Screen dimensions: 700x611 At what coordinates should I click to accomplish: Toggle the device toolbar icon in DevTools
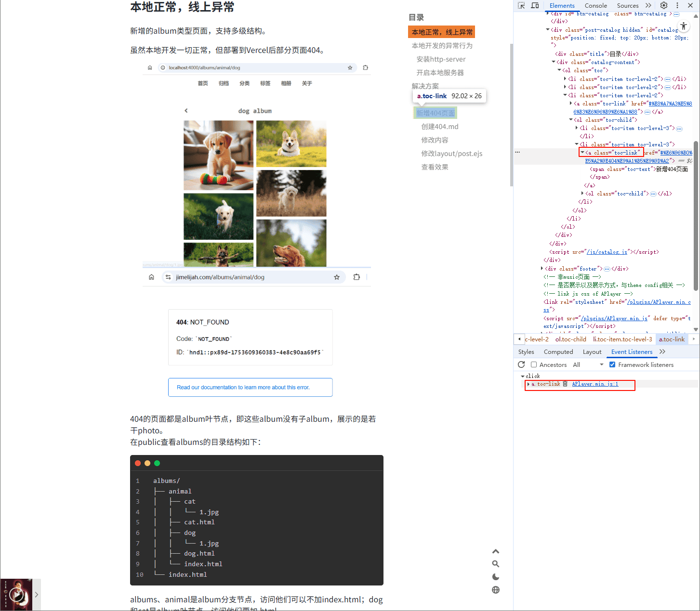coord(535,5)
